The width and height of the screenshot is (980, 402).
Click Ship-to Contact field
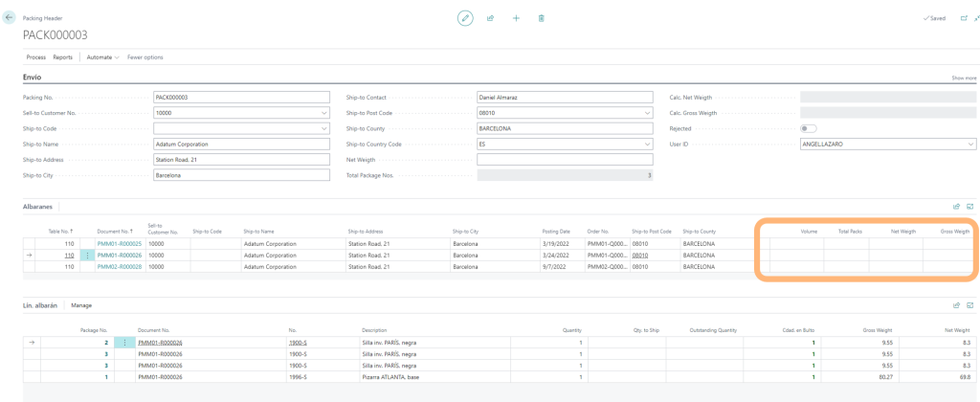[x=565, y=98]
